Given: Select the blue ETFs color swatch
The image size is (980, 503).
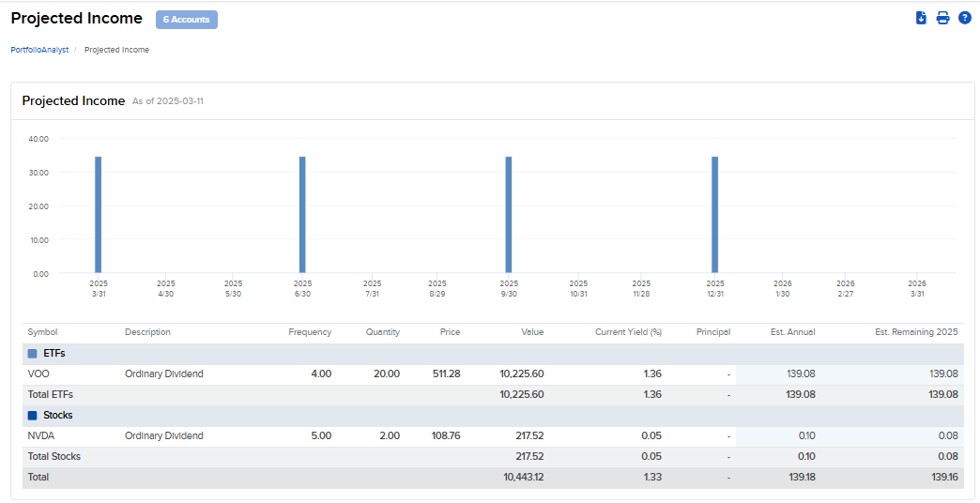Looking at the screenshot, I should (x=33, y=354).
